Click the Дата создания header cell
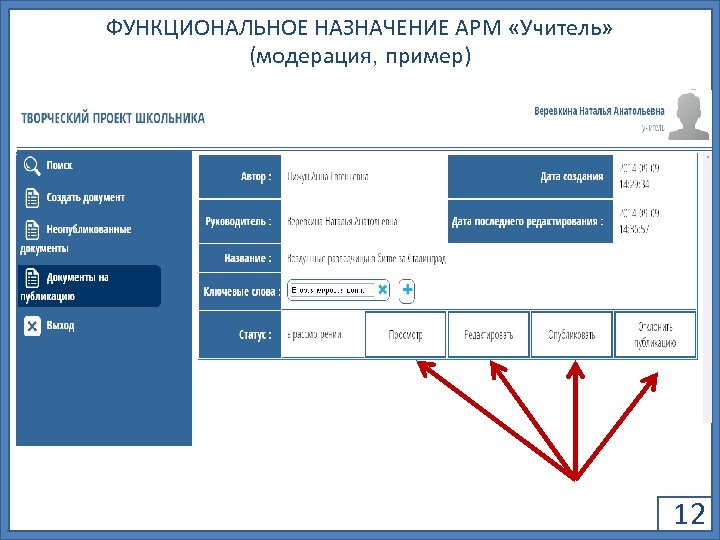Viewport: 720px width, 540px height. coord(530,176)
